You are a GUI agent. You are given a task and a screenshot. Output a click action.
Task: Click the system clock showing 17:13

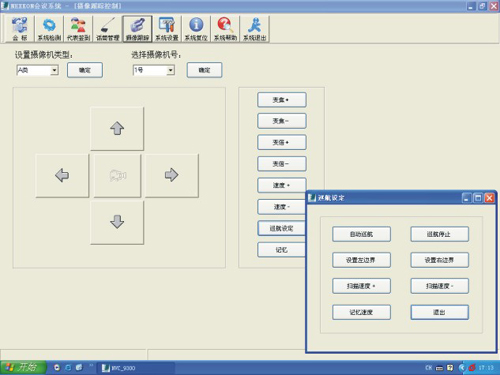point(486,368)
